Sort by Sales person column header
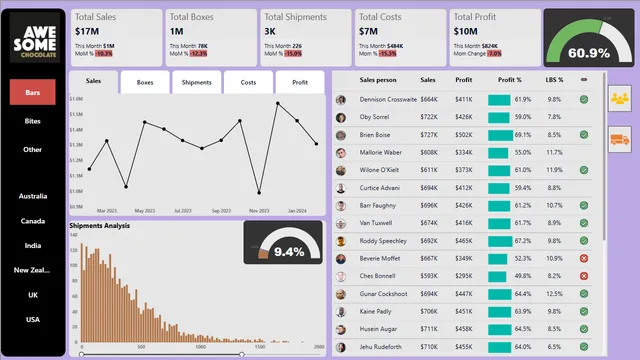 (x=378, y=80)
